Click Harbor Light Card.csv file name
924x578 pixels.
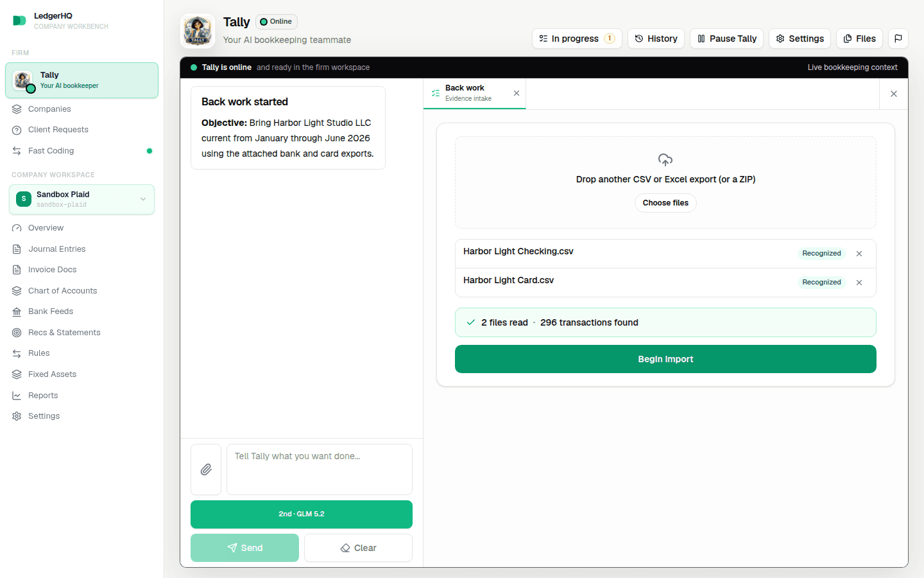click(509, 280)
